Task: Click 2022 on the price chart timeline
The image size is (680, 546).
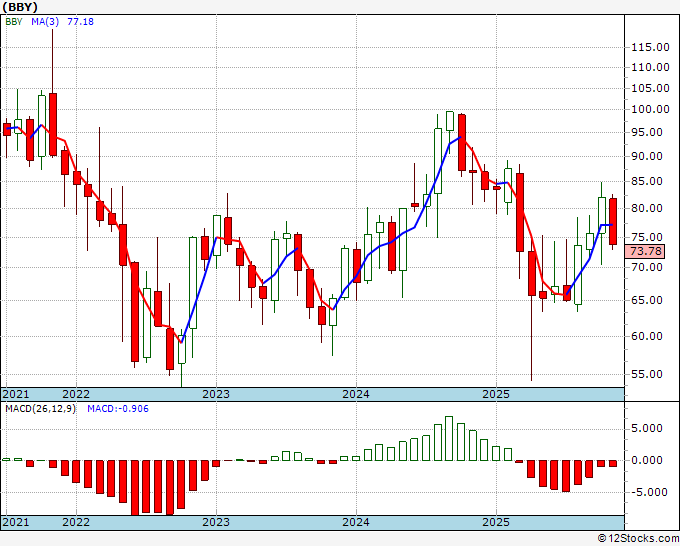Action: coord(76,394)
